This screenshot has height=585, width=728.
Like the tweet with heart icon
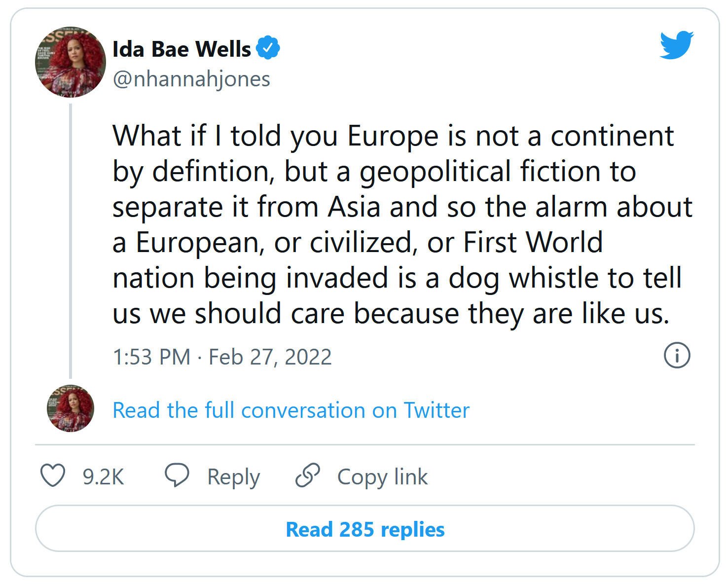pos(53,476)
